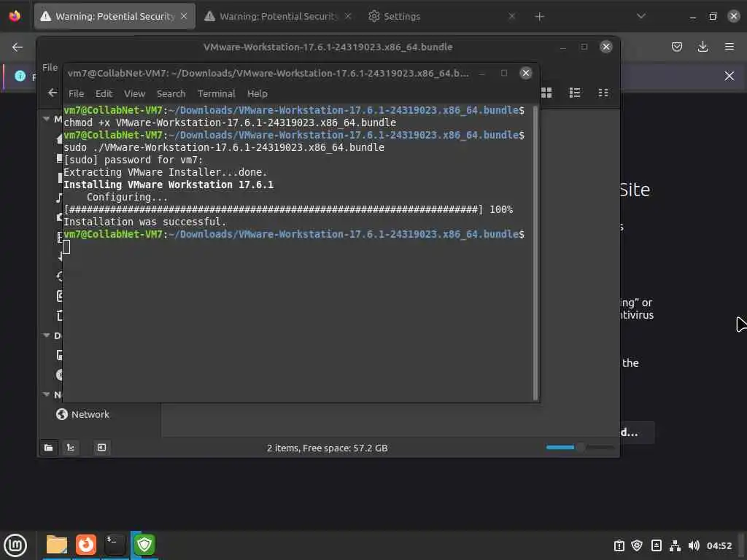Click update notification tray icon
Image resolution: width=747 pixels, height=560 pixels.
coord(619,545)
